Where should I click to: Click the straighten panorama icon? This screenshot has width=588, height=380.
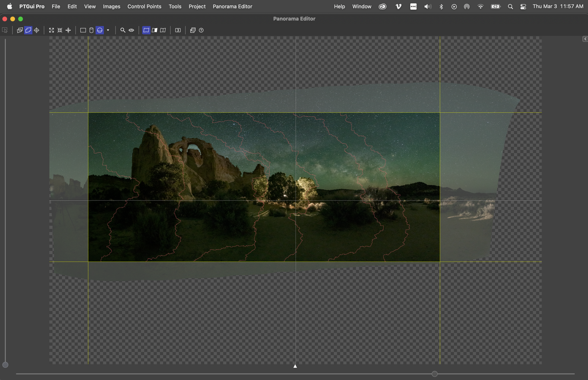point(68,30)
